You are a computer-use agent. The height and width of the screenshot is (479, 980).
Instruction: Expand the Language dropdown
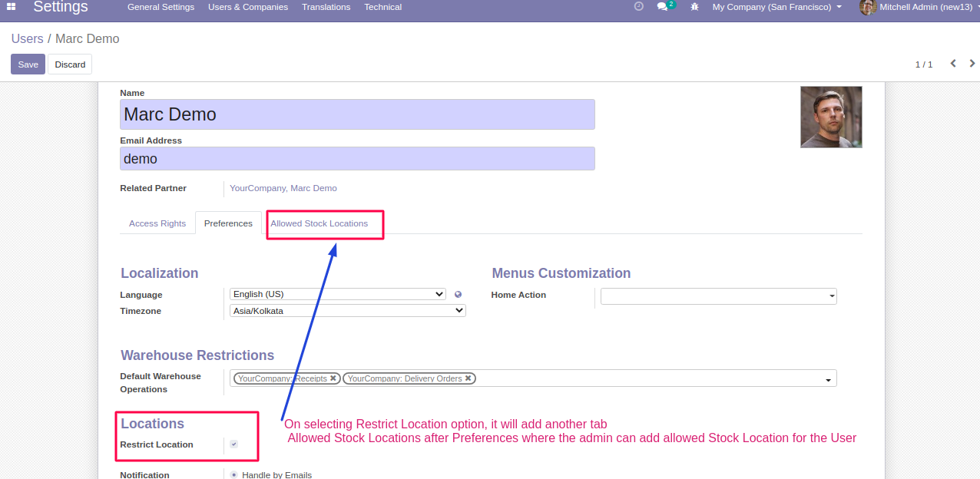point(337,294)
